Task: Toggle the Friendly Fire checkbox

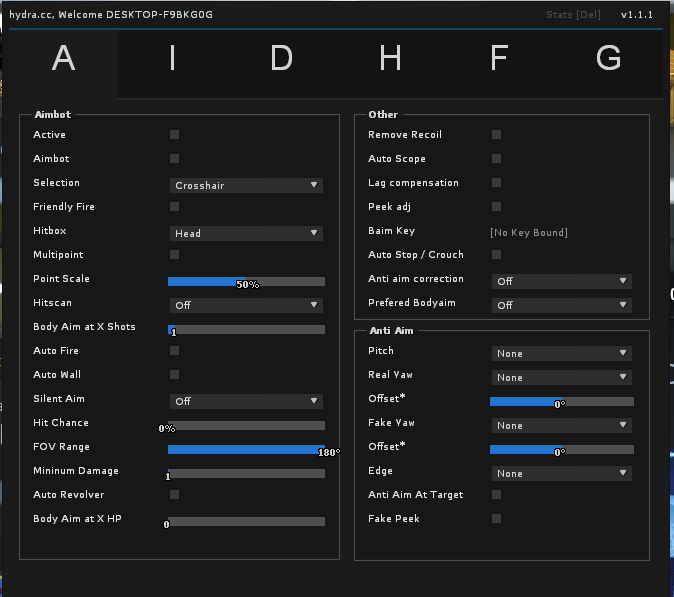Action: click(175, 207)
